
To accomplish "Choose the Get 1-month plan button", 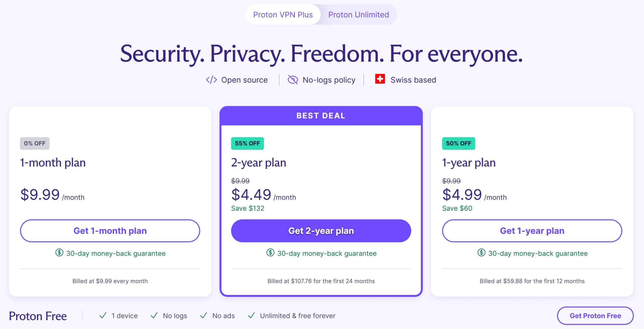I will 110,231.
